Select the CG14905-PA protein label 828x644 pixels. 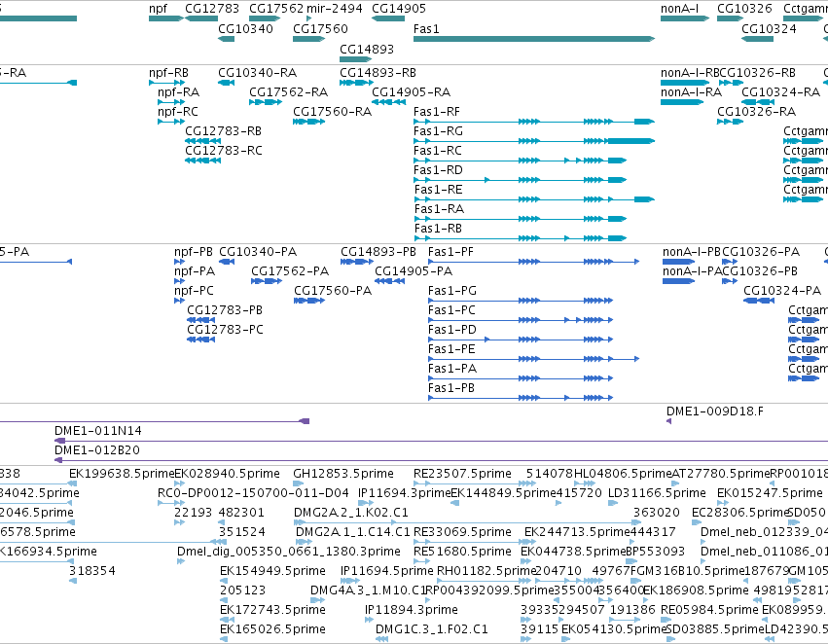(x=414, y=271)
